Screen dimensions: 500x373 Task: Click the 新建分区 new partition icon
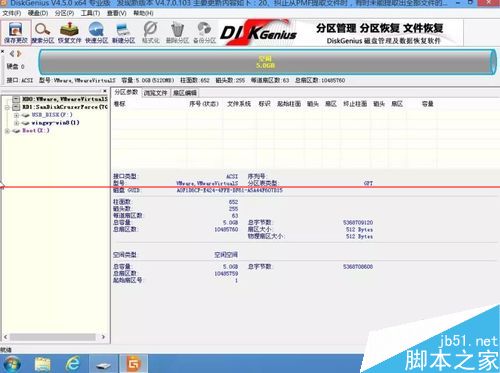(123, 32)
